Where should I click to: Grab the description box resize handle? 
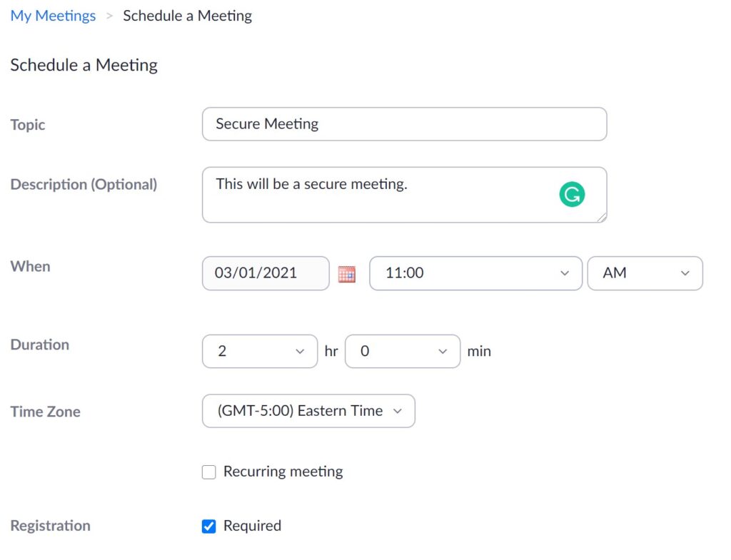click(603, 218)
